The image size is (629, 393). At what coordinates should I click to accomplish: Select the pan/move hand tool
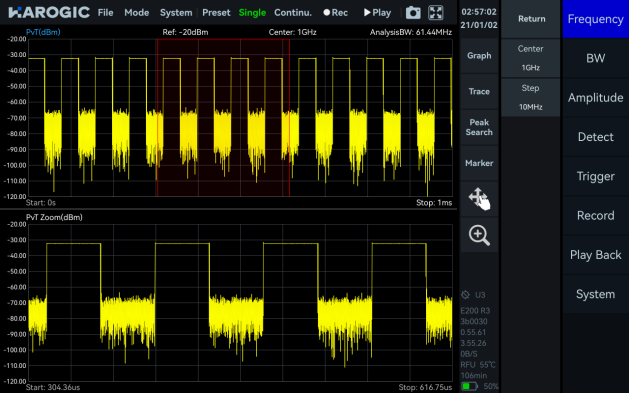click(479, 199)
